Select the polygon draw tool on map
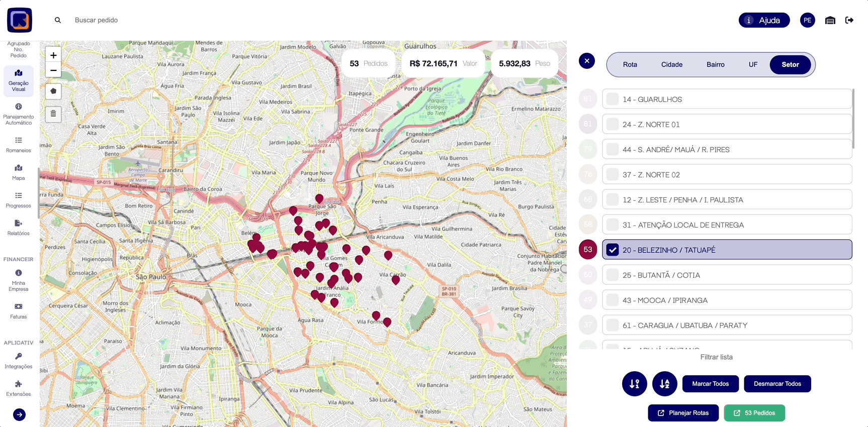The image size is (868, 427). pos(53,91)
